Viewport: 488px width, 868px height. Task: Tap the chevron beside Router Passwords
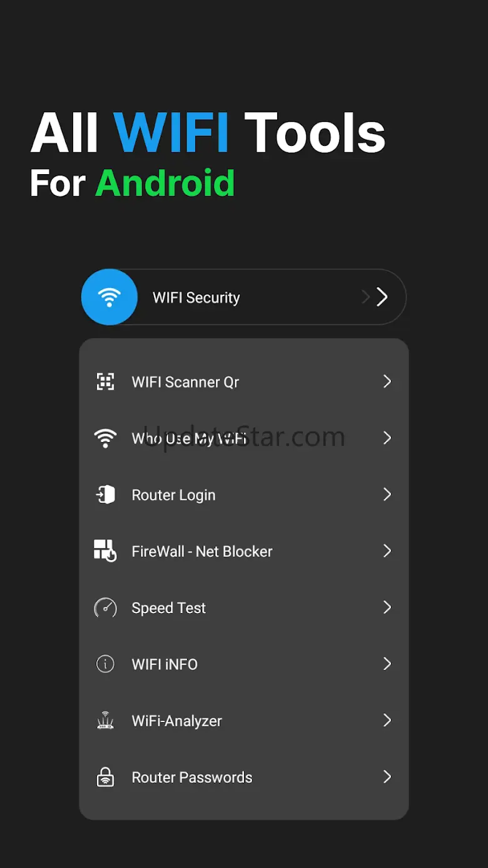tap(387, 777)
